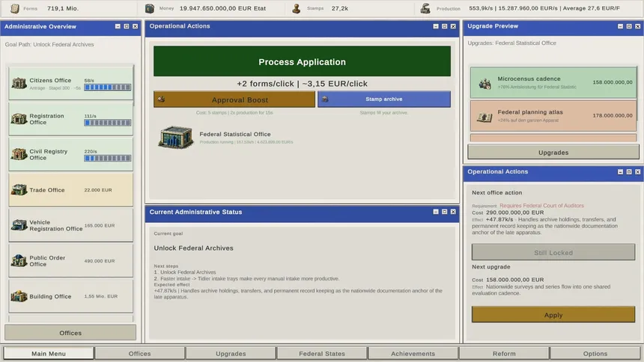Screen dimensions: 644x362
Task: Switch to the Achievements tab
Action: tap(413, 353)
